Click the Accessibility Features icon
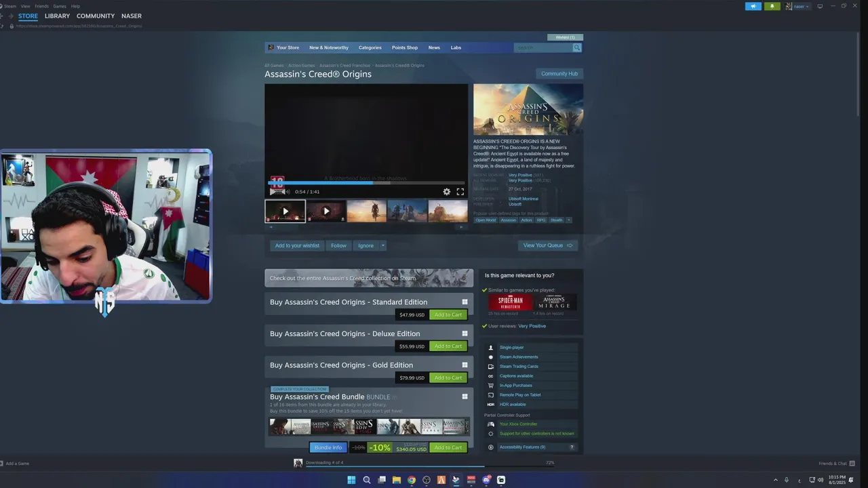868x488 pixels. coord(491,447)
